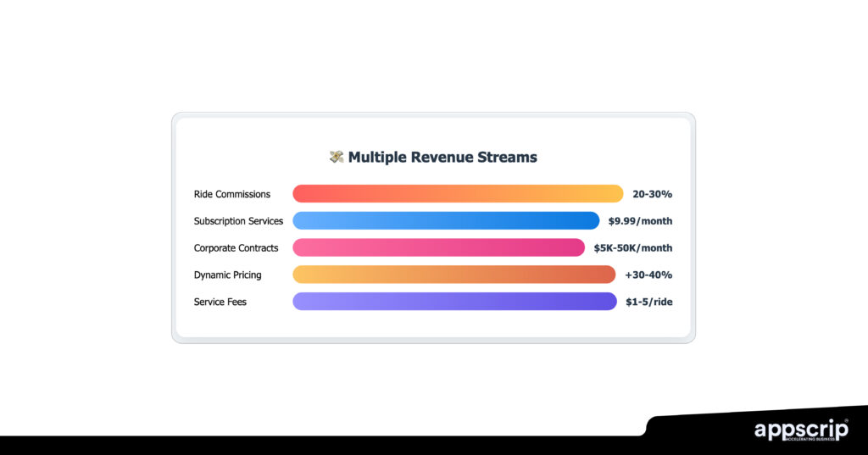Click the Subscription Services label
This screenshot has height=455, width=868.
click(238, 221)
